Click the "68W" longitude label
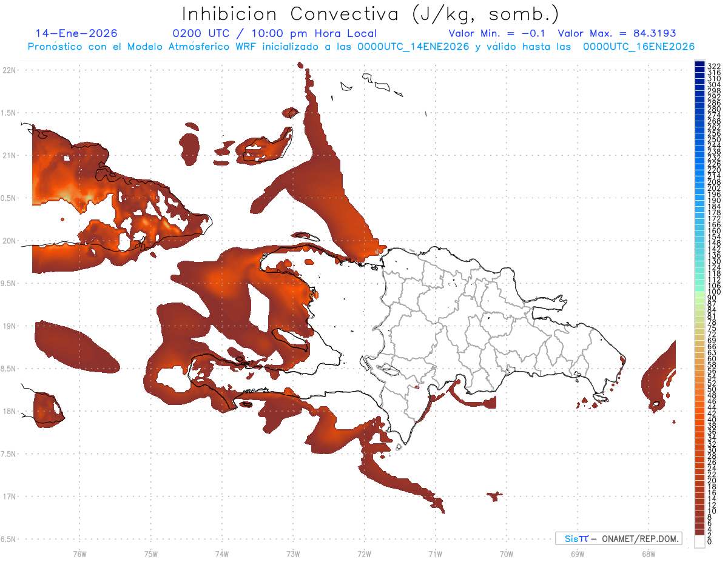Viewport: 728px width, 562px height. click(x=649, y=553)
